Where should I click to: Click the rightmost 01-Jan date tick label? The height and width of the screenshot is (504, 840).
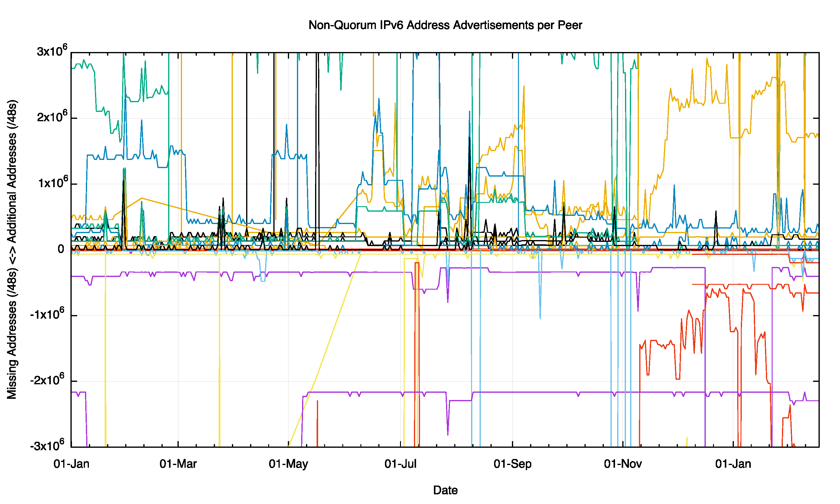click(x=733, y=464)
